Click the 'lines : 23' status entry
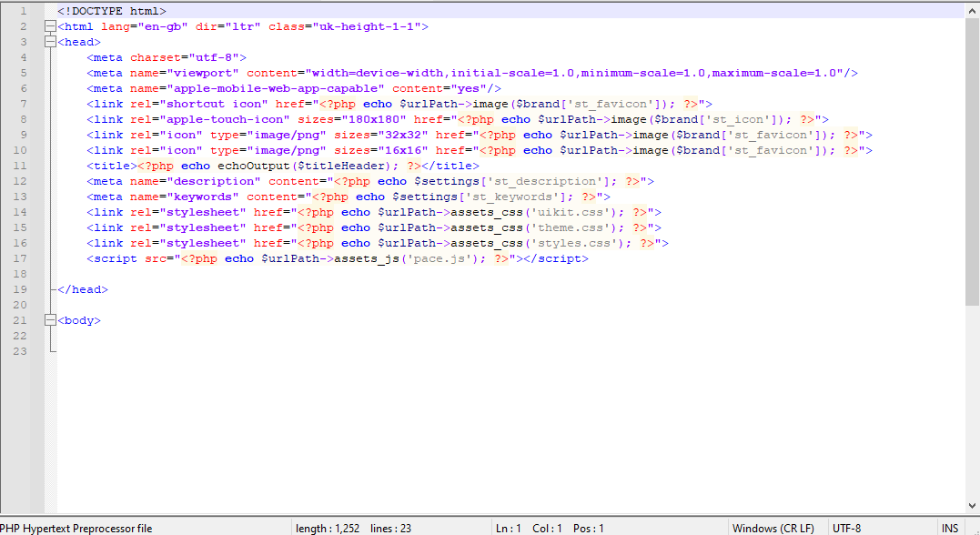The height and width of the screenshot is (535, 980). 390,528
